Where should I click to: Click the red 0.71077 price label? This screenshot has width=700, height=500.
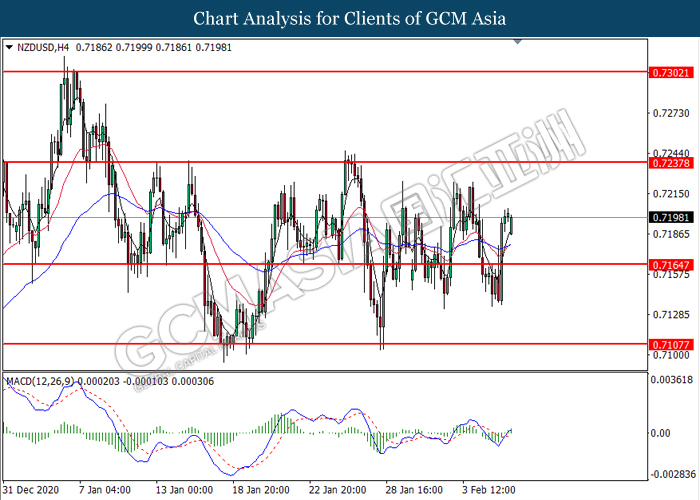(x=671, y=344)
